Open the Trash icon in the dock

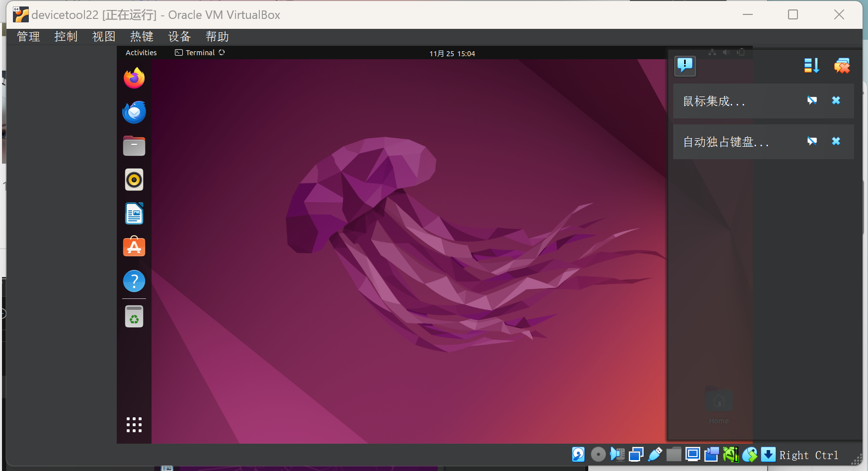[134, 316]
